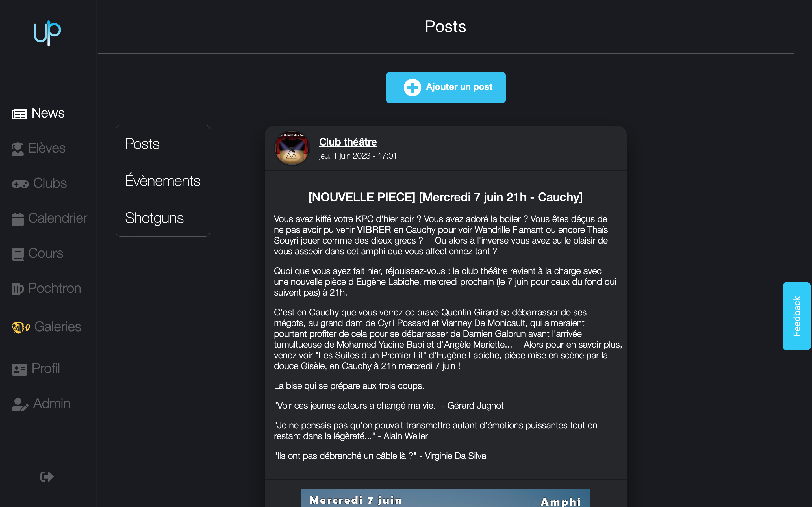The width and height of the screenshot is (812, 507).
Task: Click the Up logo icon
Action: tap(47, 33)
